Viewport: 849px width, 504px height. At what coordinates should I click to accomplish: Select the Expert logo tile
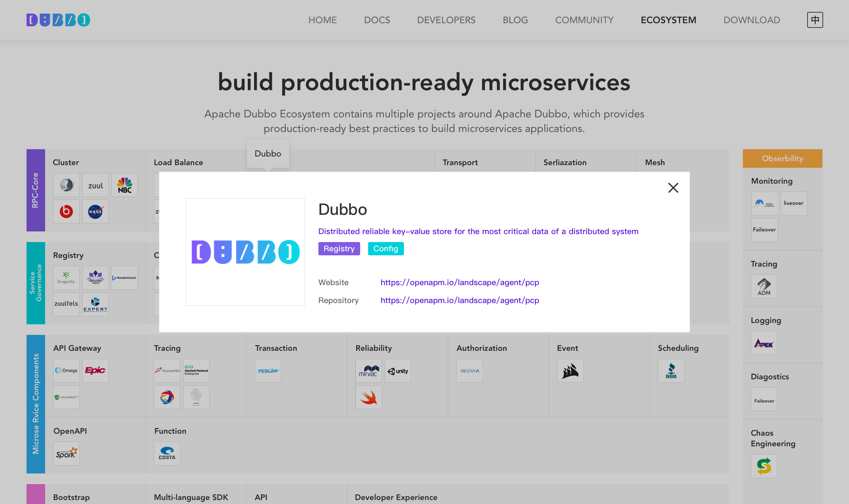pyautogui.click(x=96, y=304)
